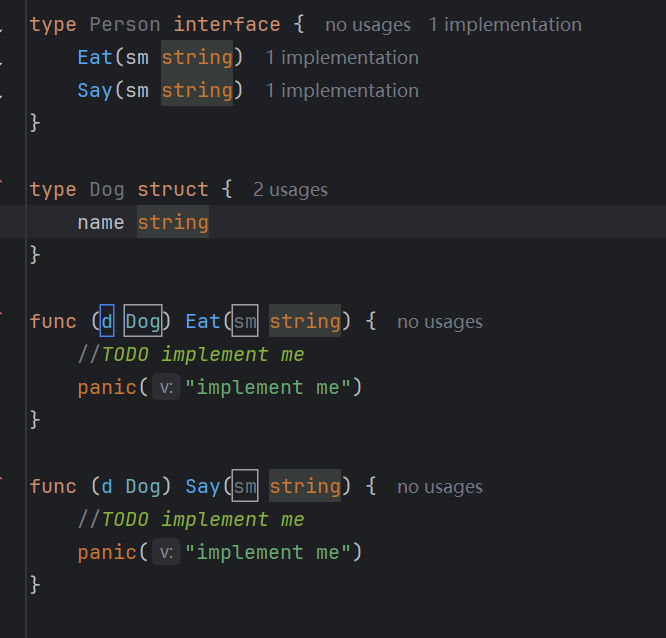The image size is (666, 638).
Task: Click the boxed sm parameter in func Say
Action: (x=245, y=486)
